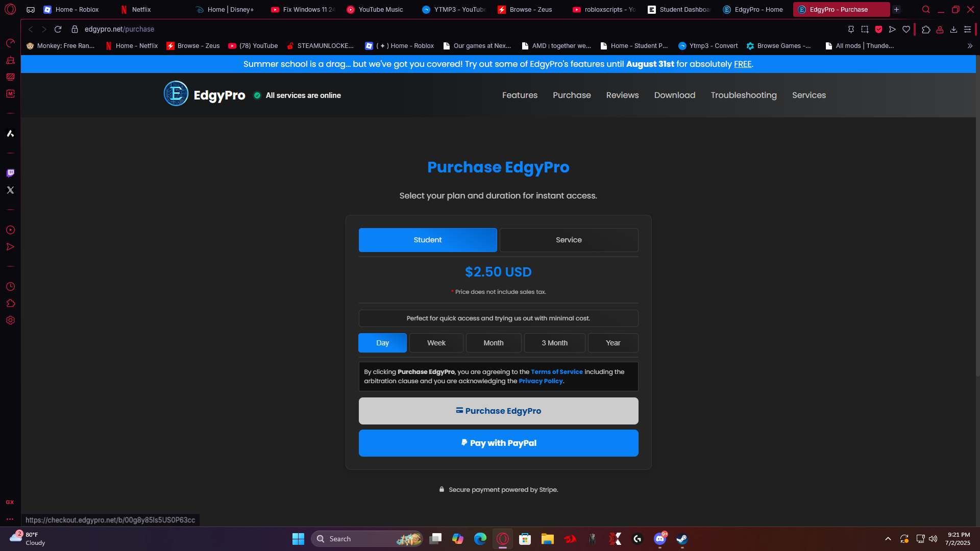
Task: Open Privacy Policy link
Action: tap(541, 381)
